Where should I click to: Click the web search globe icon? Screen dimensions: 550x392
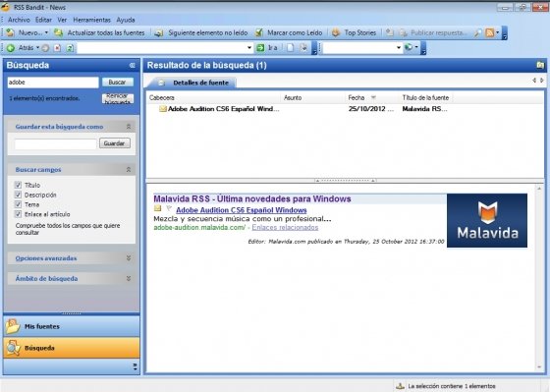(x=409, y=47)
